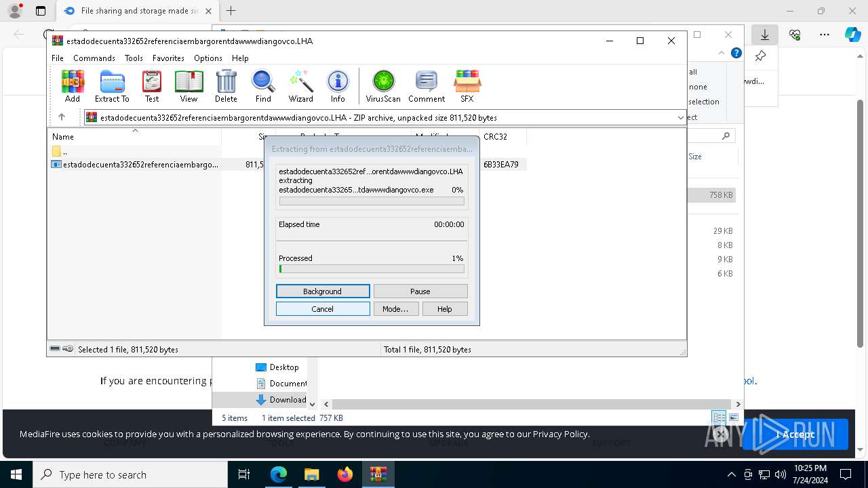Screen dimensions: 868x488
Task: Pin the downloads panel with pushpin icon
Action: [x=761, y=56]
